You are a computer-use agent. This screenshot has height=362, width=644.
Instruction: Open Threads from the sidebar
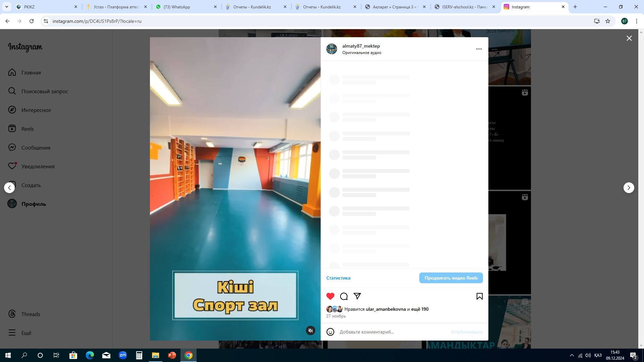[x=24, y=314]
